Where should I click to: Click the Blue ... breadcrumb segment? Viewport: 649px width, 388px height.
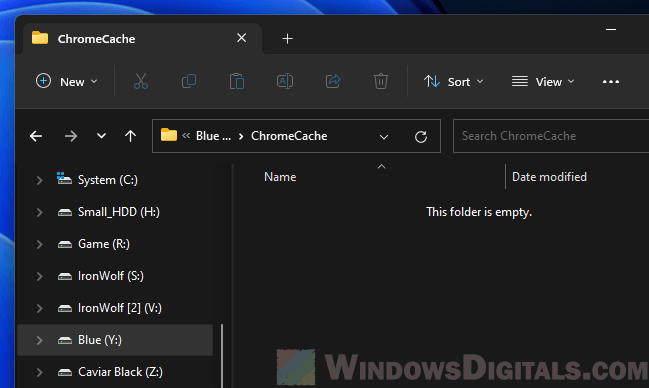(213, 136)
